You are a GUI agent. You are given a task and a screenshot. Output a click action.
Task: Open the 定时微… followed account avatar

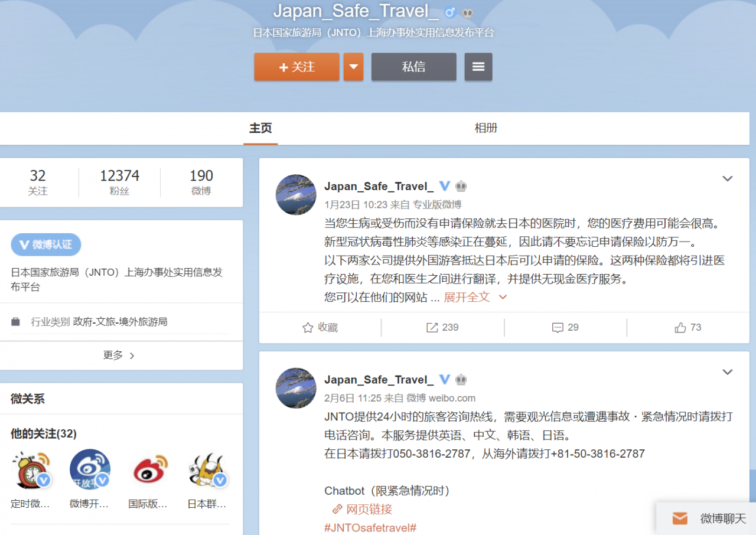coord(31,469)
